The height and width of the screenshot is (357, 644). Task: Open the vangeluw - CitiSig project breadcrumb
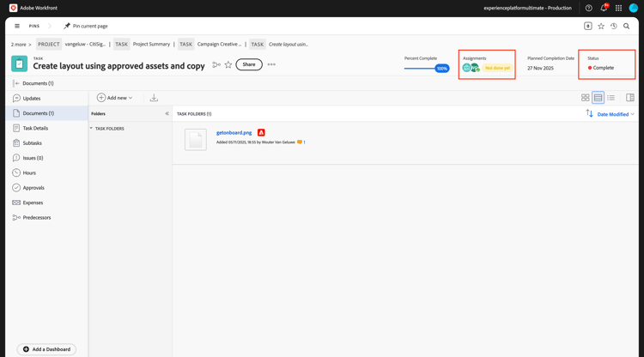pos(85,44)
